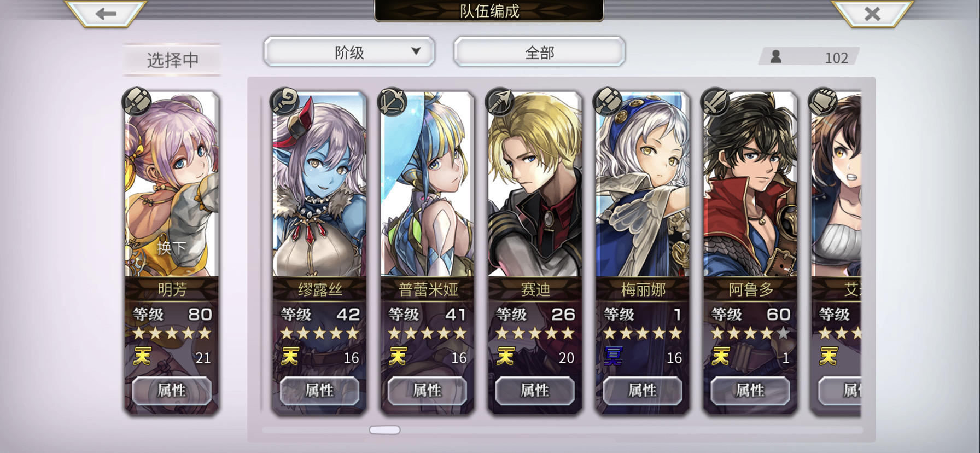Open 属性 for 缪露丝
The image size is (980, 453).
(319, 391)
